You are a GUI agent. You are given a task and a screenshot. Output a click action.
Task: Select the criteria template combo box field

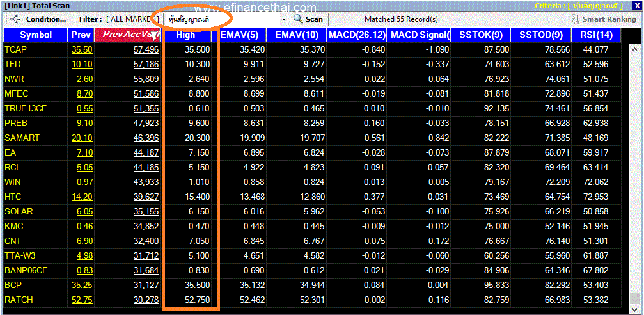(x=225, y=19)
